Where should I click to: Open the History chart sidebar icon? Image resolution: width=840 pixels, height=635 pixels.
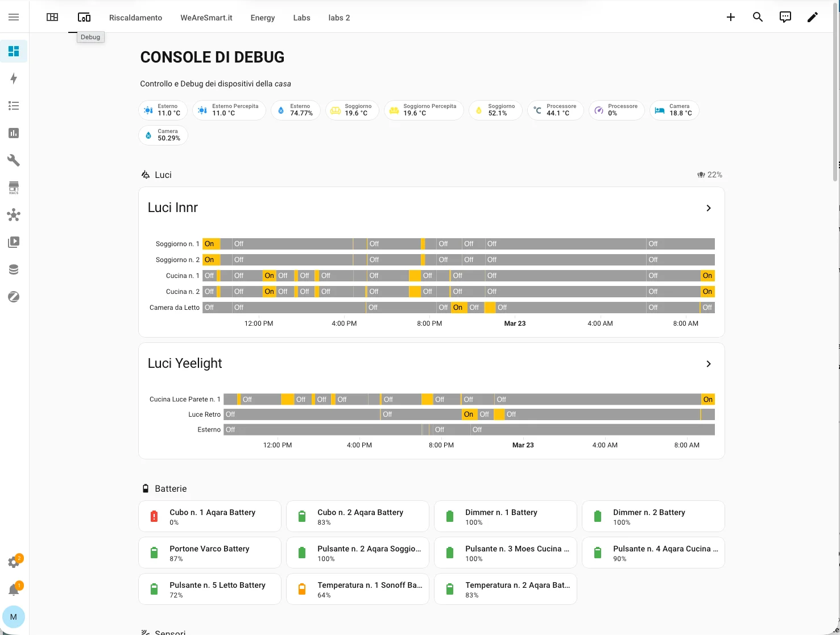pyautogui.click(x=14, y=133)
